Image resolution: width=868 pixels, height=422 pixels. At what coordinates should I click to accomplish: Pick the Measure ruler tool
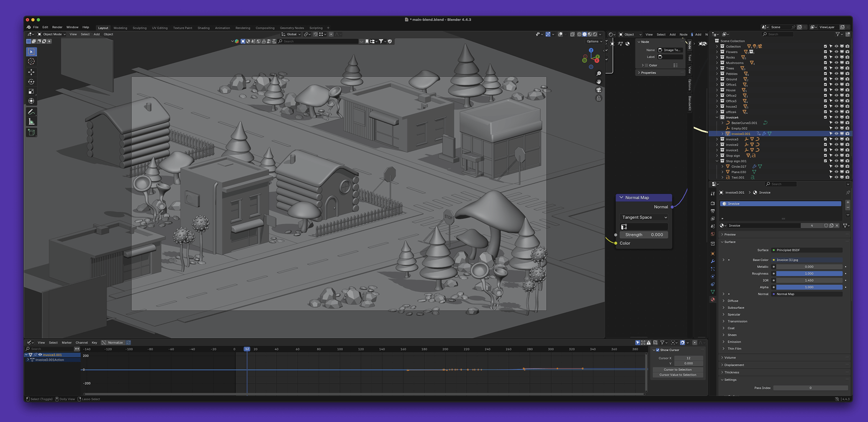(x=31, y=122)
